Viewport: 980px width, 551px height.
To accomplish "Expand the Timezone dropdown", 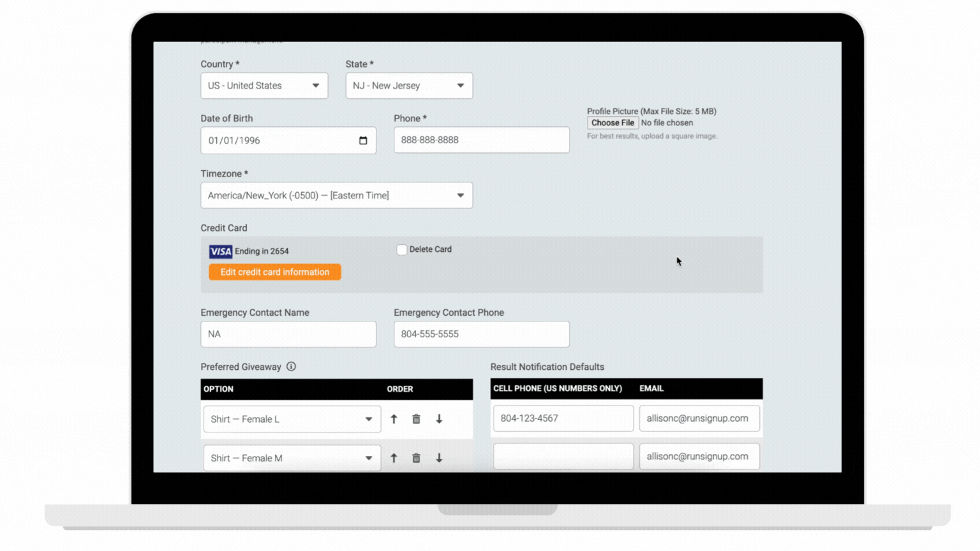I will point(337,195).
